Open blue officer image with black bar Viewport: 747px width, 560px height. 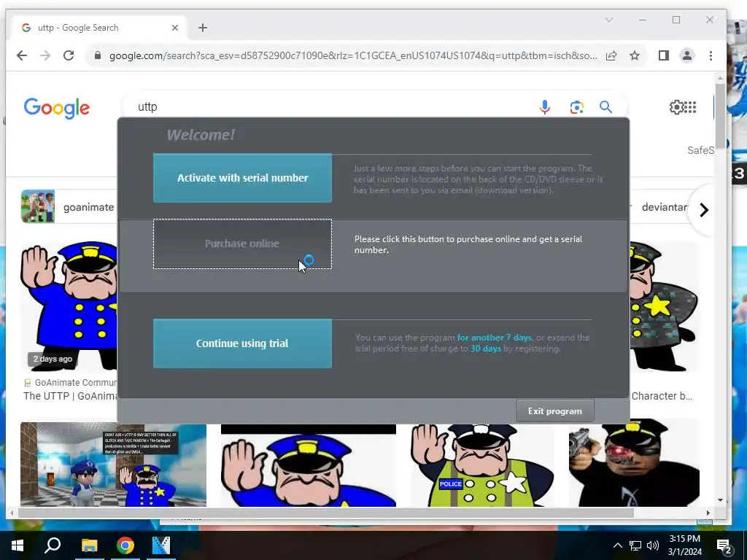[309, 466]
